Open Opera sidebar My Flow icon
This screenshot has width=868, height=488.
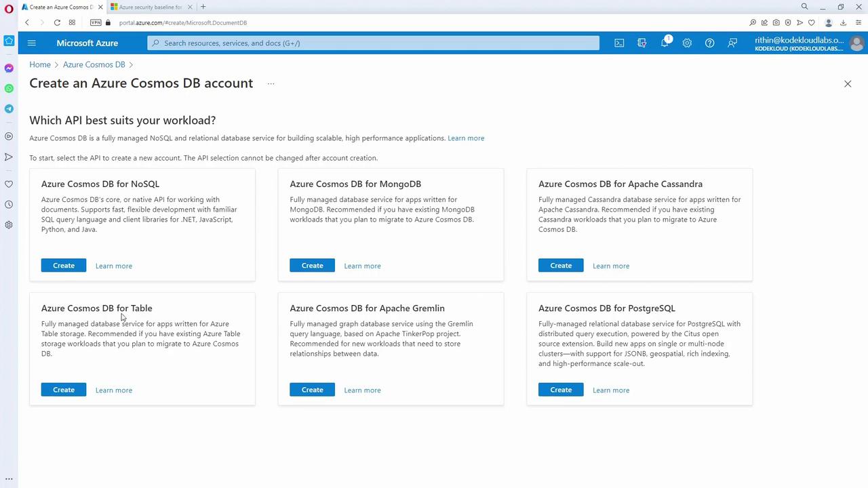point(9,157)
